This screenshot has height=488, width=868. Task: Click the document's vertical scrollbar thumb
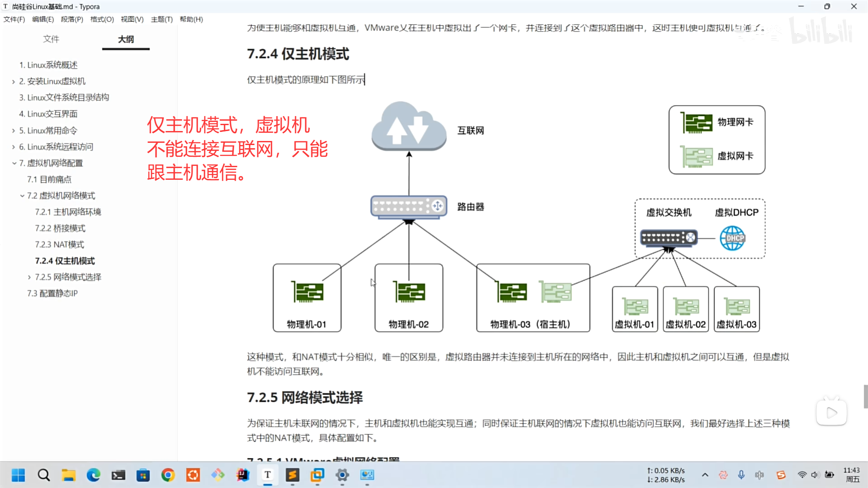865,396
